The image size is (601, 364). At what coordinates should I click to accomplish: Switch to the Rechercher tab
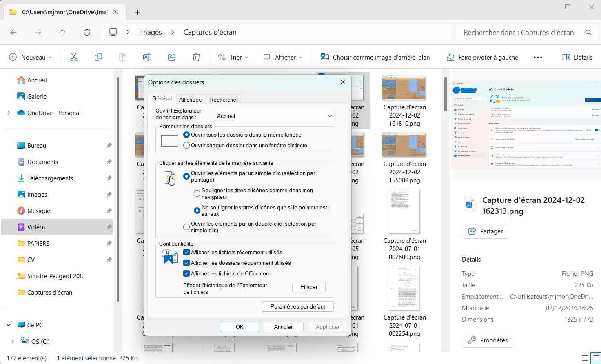(223, 100)
